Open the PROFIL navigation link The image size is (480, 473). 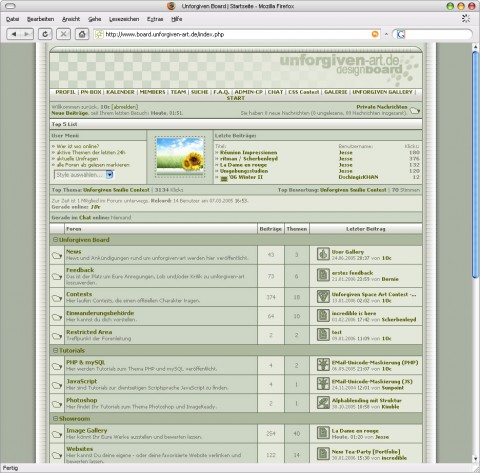(65, 92)
